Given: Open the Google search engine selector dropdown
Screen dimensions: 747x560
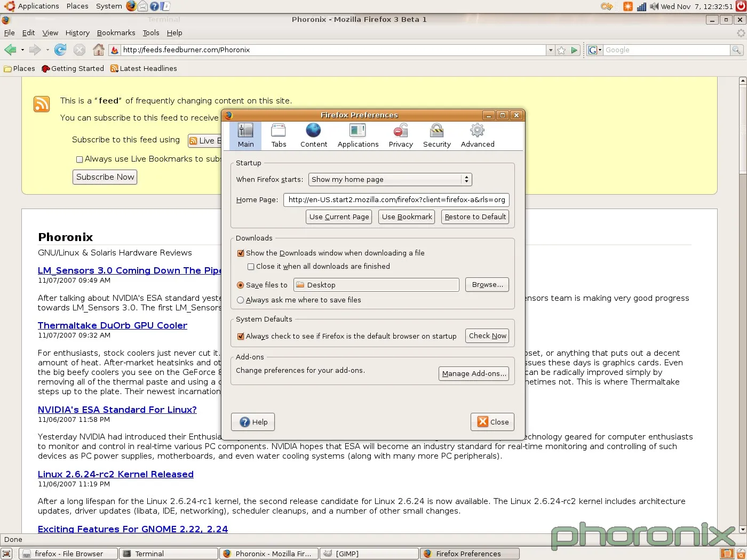Looking at the screenshot, I should pos(595,50).
